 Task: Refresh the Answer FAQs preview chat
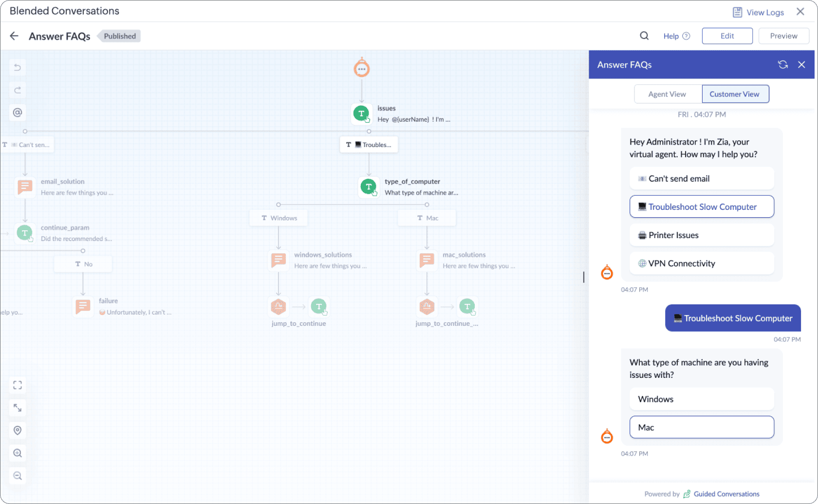782,65
